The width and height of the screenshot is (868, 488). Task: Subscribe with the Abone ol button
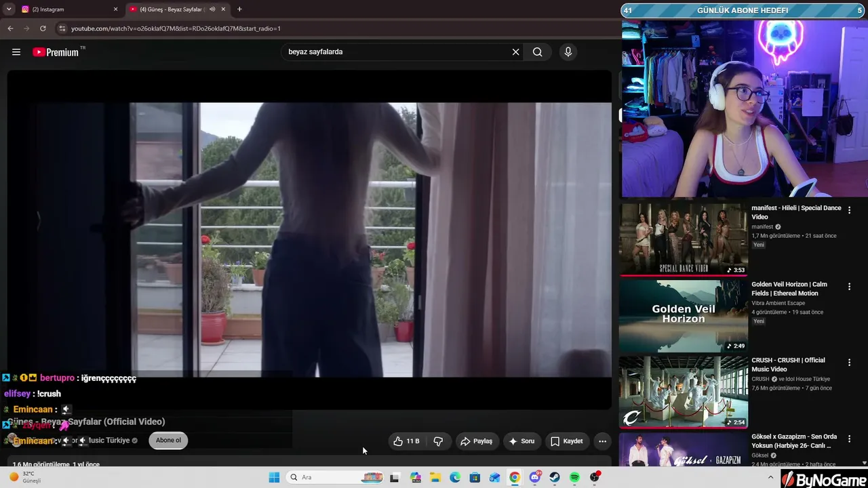(168, 441)
